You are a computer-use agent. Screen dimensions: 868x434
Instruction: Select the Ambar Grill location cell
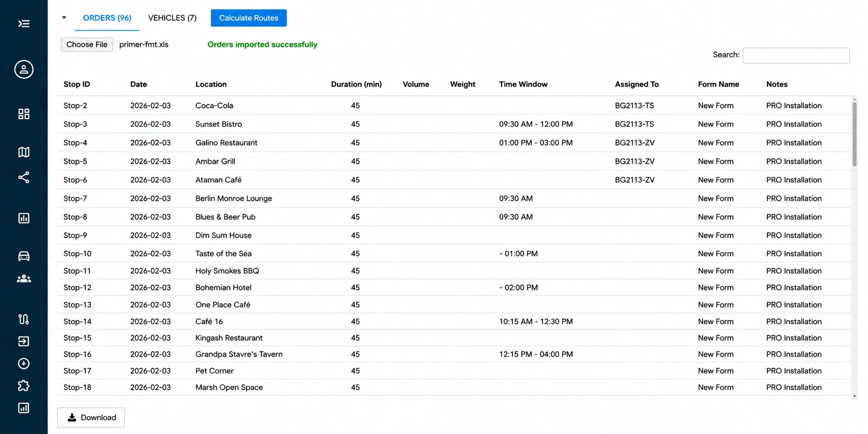click(215, 161)
